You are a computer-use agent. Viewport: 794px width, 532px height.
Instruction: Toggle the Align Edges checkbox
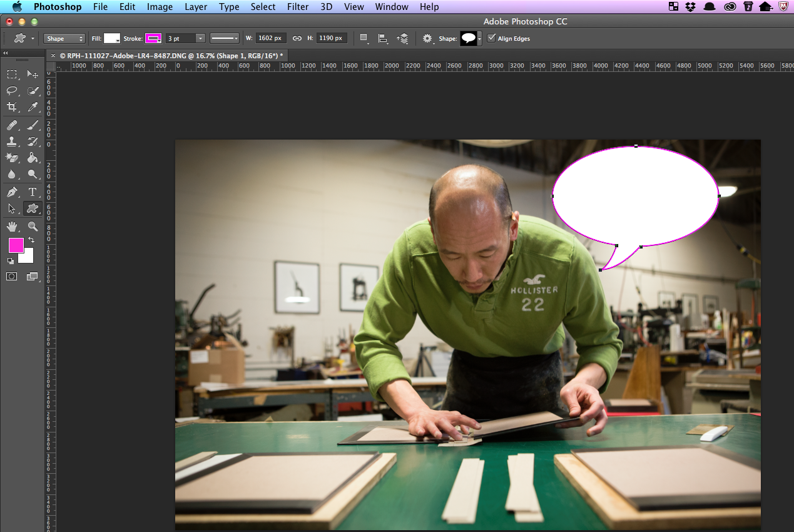(x=491, y=38)
